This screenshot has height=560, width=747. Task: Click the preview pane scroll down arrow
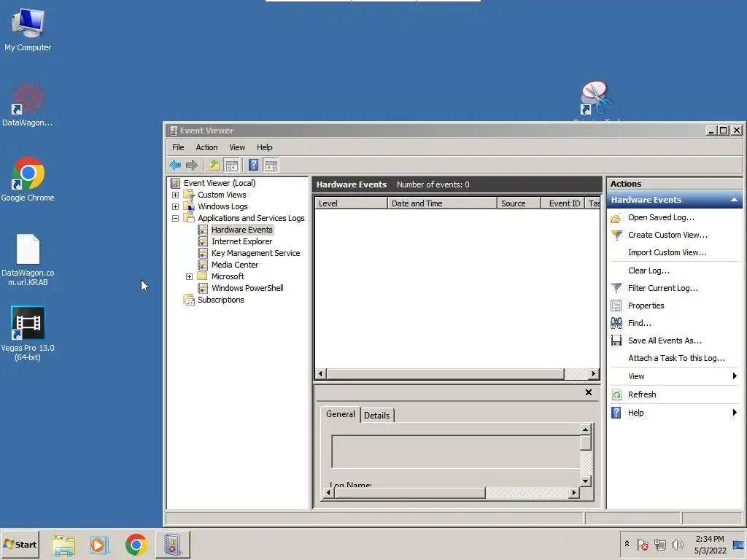(586, 481)
